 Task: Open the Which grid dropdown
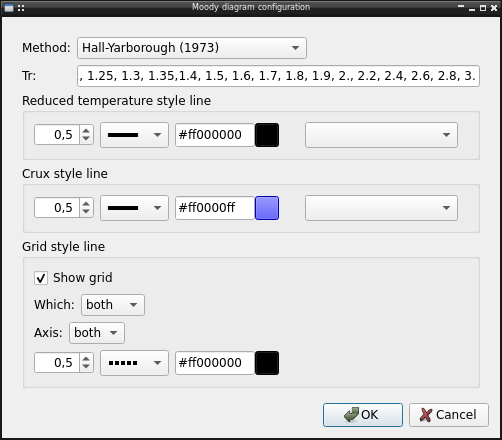pos(113,305)
